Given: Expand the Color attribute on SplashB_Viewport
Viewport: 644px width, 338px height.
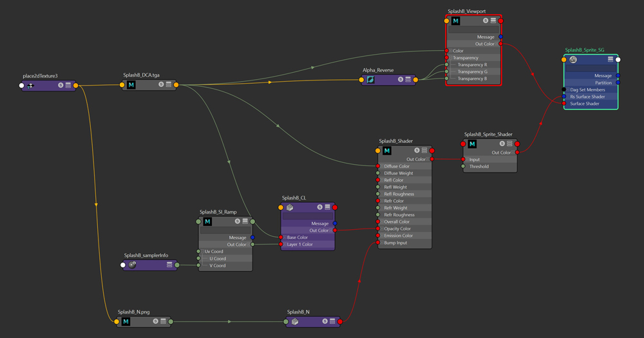Looking at the screenshot, I should (x=451, y=51).
